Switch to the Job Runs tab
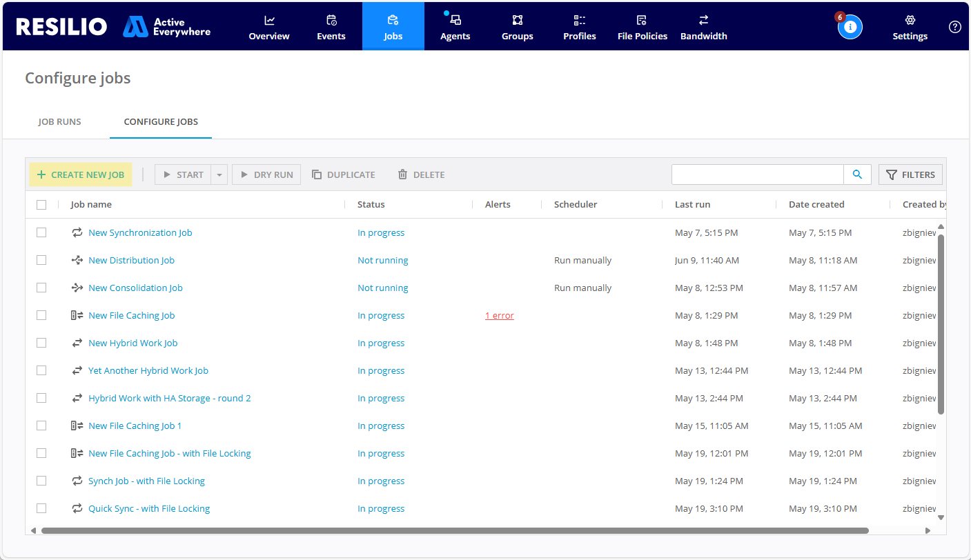The height and width of the screenshot is (560, 971). coord(59,121)
